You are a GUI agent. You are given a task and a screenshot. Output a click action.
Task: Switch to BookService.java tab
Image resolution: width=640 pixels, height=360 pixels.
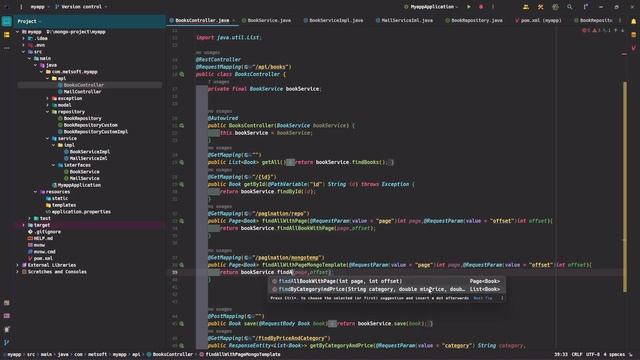(x=266, y=20)
